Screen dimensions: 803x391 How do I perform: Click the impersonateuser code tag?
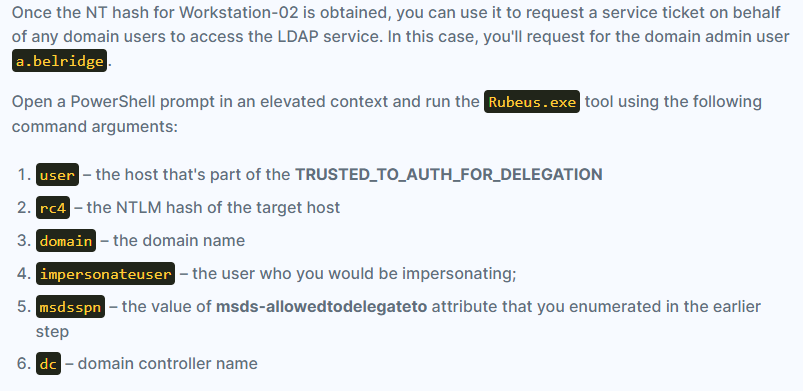tap(105, 273)
